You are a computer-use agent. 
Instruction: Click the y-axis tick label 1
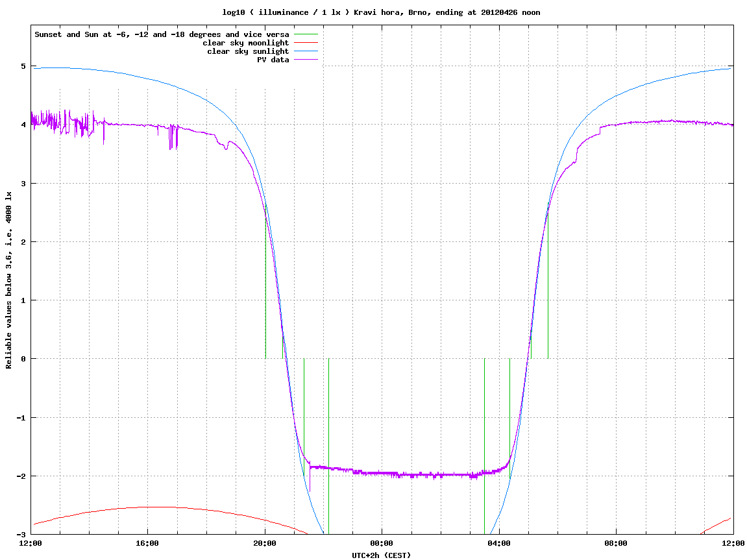(23, 300)
